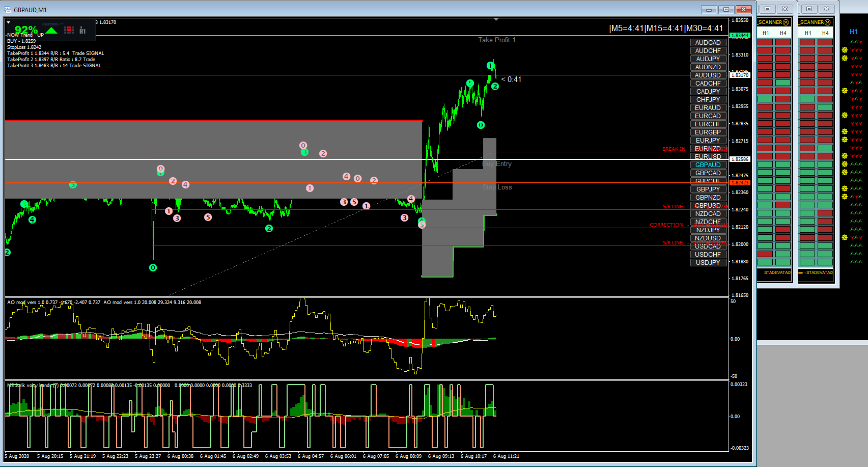Screen dimensions: 868x467
Task: Select the AUDCAD symbol button
Action: click(708, 43)
